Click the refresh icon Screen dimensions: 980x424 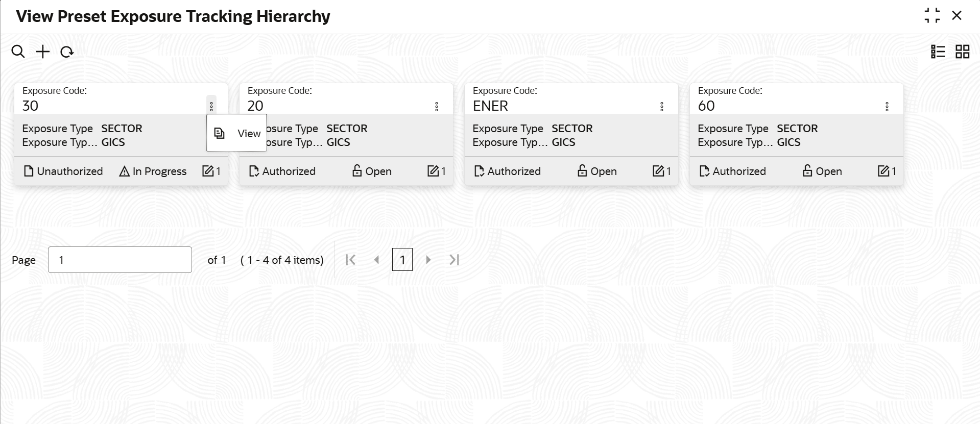click(67, 52)
